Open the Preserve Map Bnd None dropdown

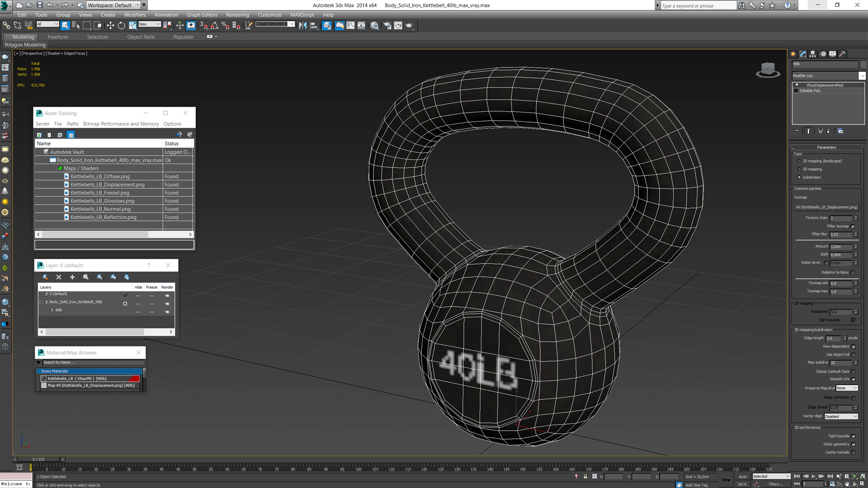click(x=846, y=388)
